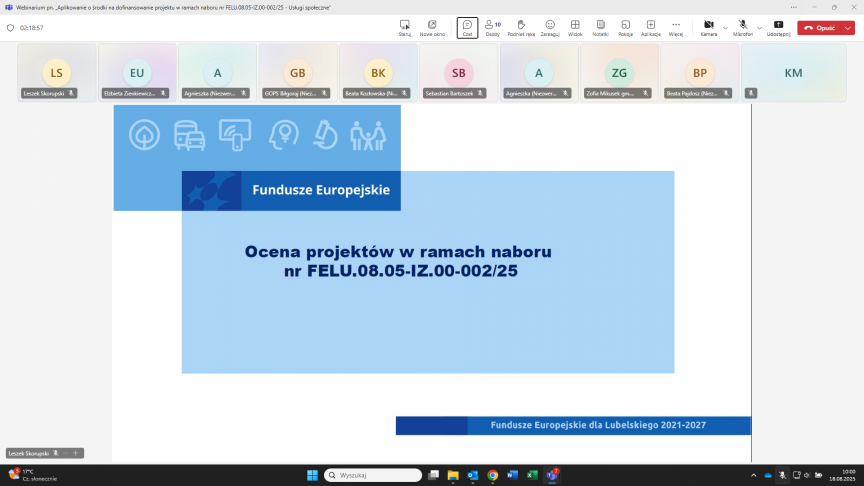Open File Explorer from taskbar
The image size is (864, 486).
pos(453,475)
